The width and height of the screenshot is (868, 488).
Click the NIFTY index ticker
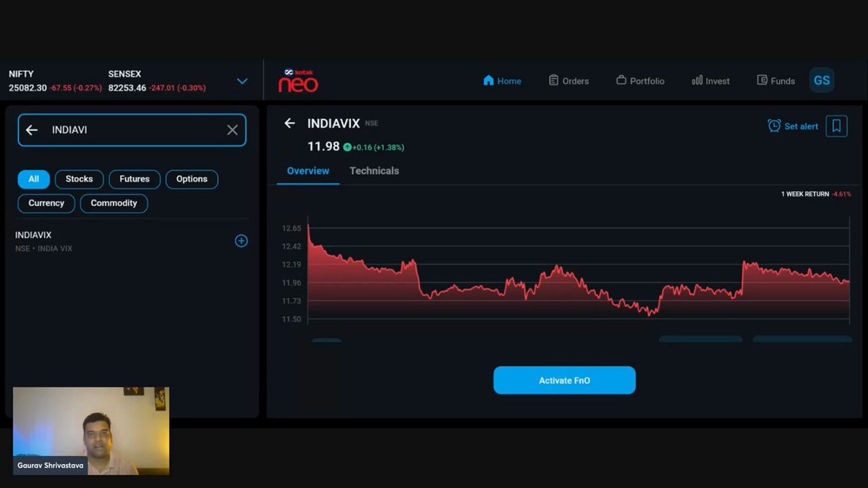point(55,81)
